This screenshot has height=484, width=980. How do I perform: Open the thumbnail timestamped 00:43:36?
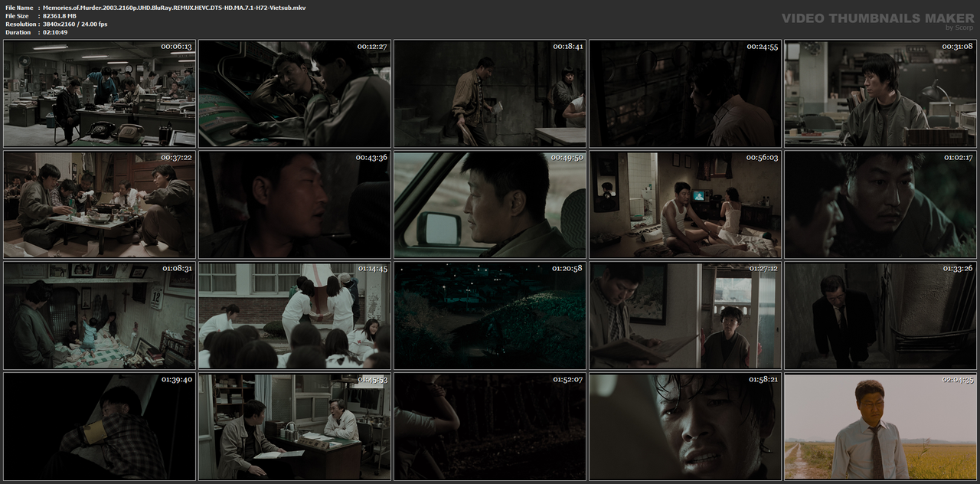coord(295,204)
